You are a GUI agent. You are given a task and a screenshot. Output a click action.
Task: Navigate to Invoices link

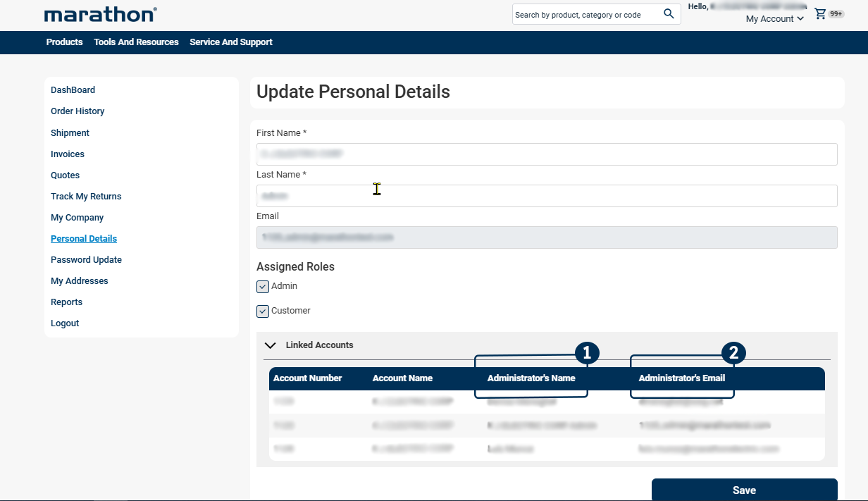pos(68,154)
